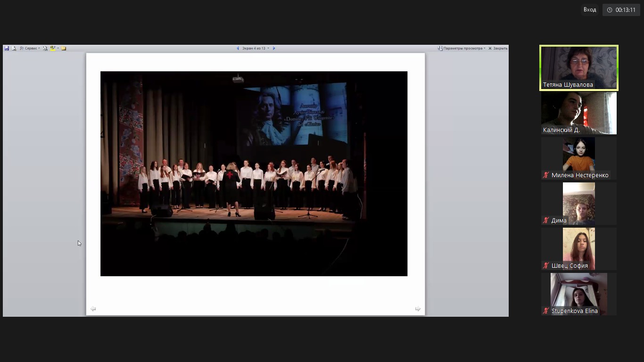Click the gray previous-page arrow at page bottom

(x=93, y=309)
